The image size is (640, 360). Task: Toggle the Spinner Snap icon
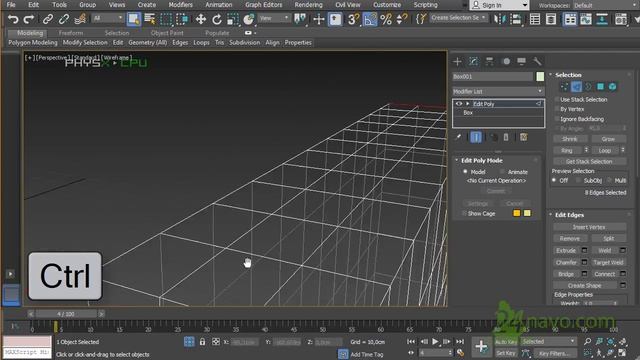pos(402,19)
